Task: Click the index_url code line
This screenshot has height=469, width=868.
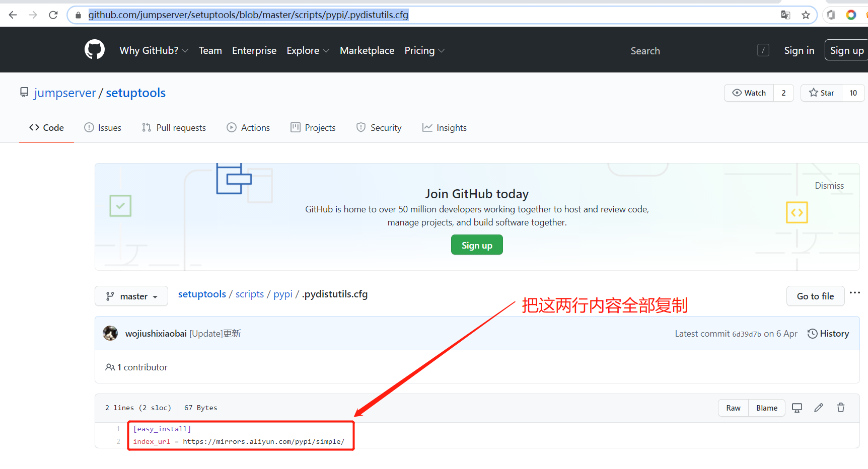Action: 239,441
